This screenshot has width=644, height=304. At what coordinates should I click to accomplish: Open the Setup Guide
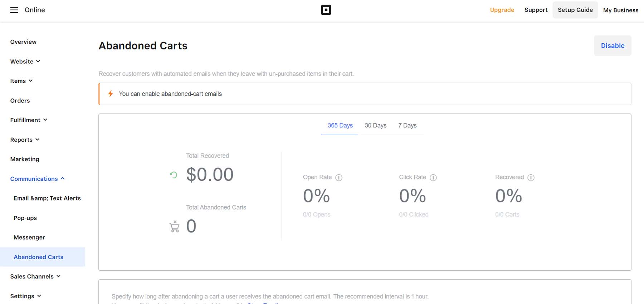tap(575, 10)
